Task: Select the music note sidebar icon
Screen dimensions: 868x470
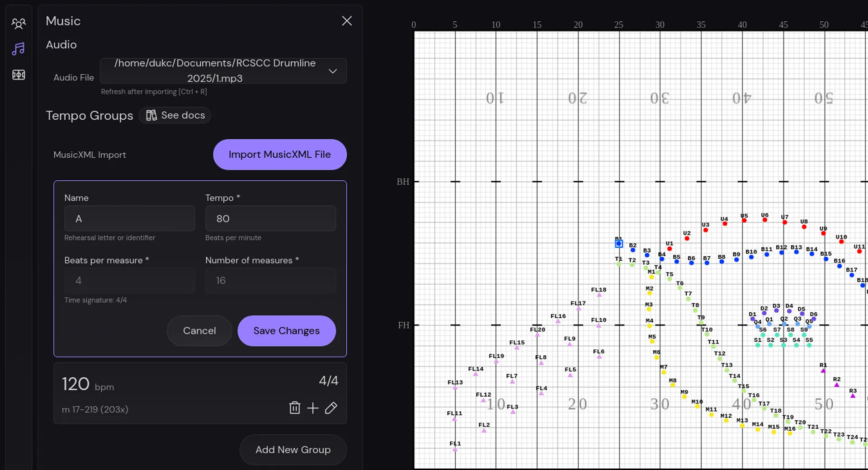Action: click(x=19, y=49)
